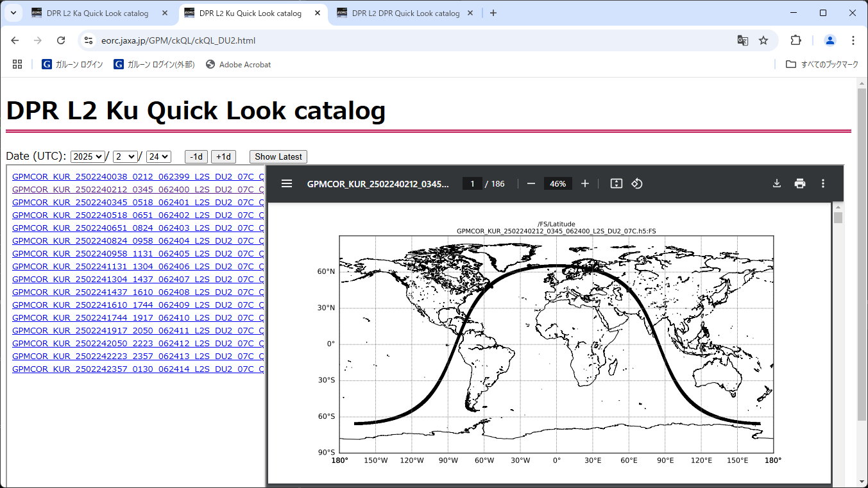
Task: Print the PDF document
Action: coord(800,183)
